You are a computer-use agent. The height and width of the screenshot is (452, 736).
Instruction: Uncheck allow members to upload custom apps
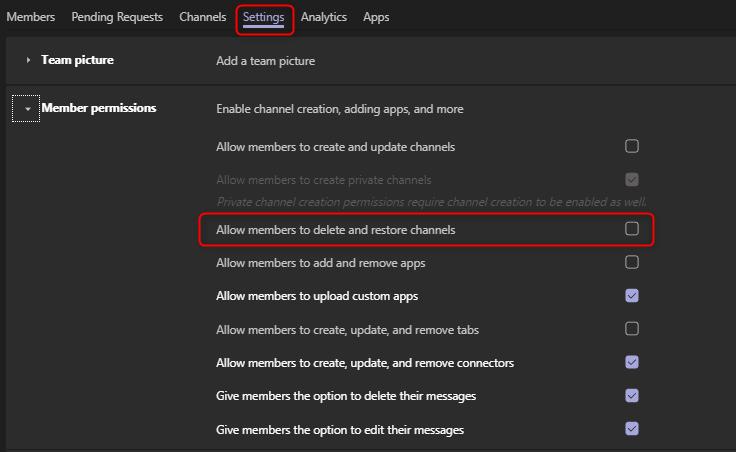[x=632, y=295]
